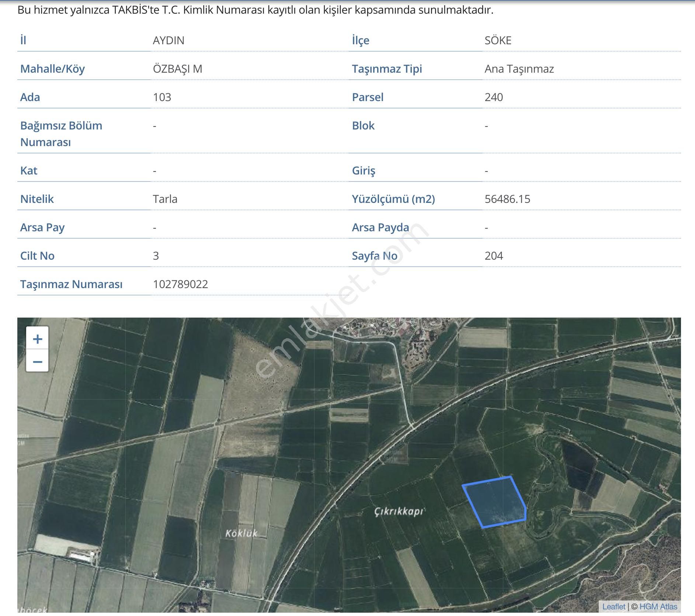Click the Giriş label
Screen dimensions: 695x616
(x=364, y=170)
